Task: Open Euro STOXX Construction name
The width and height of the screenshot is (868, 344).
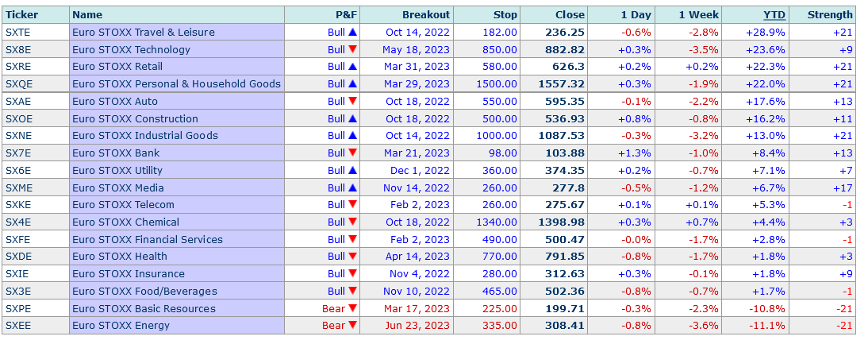Action: coord(135,118)
